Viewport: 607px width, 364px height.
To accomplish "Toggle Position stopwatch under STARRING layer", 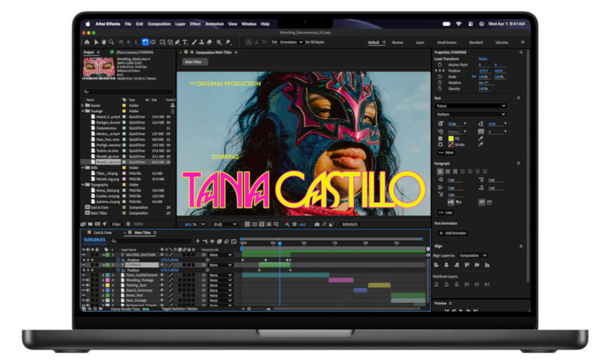I will pos(118,270).
